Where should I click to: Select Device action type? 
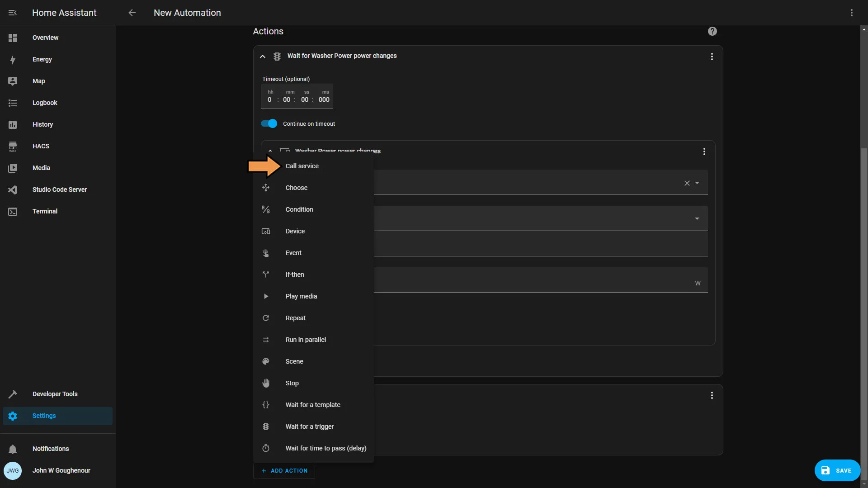(314, 231)
